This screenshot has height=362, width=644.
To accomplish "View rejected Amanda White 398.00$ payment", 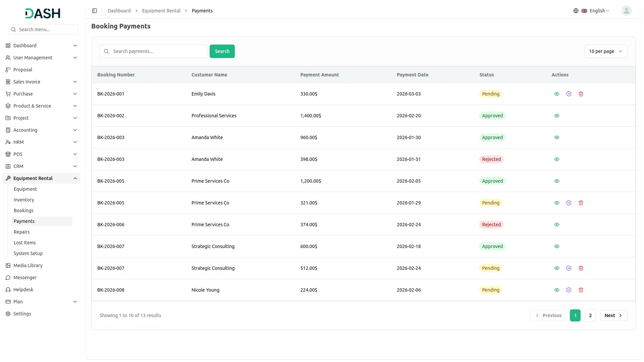I will tap(556, 159).
